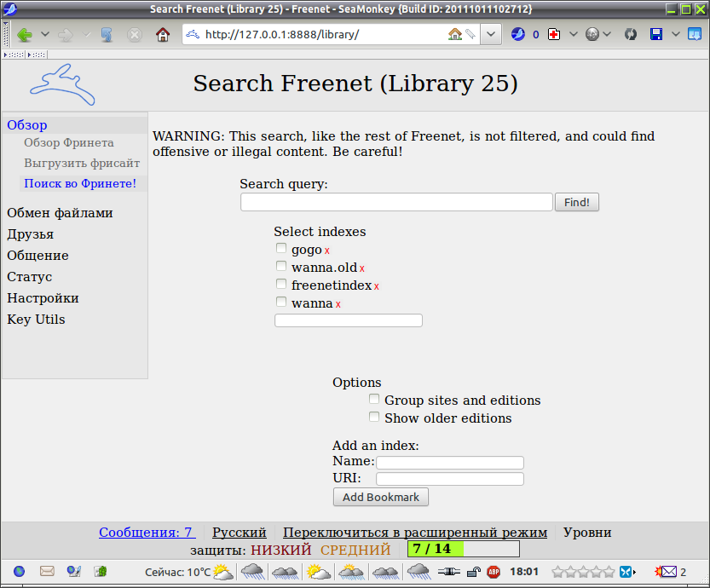The width and height of the screenshot is (710, 588).
Task: Click the gray globe toolbar icon
Action: [592, 34]
